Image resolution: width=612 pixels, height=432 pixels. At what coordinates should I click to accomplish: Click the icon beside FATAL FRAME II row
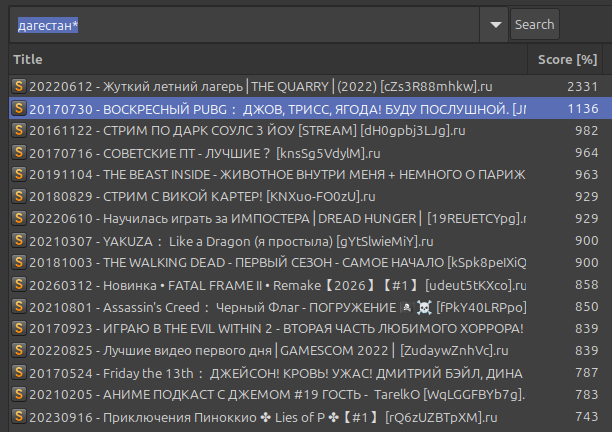tap(19, 284)
